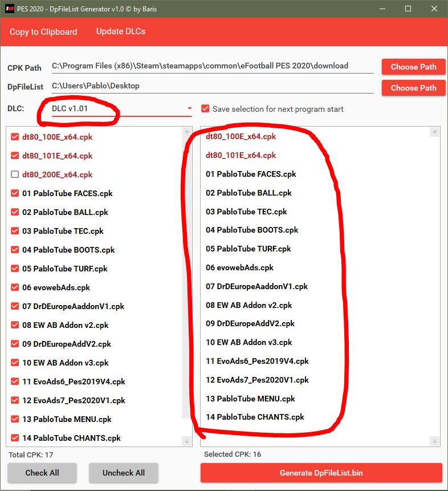Click Copy to Clipboard
This screenshot has height=491, width=448.
click(43, 31)
